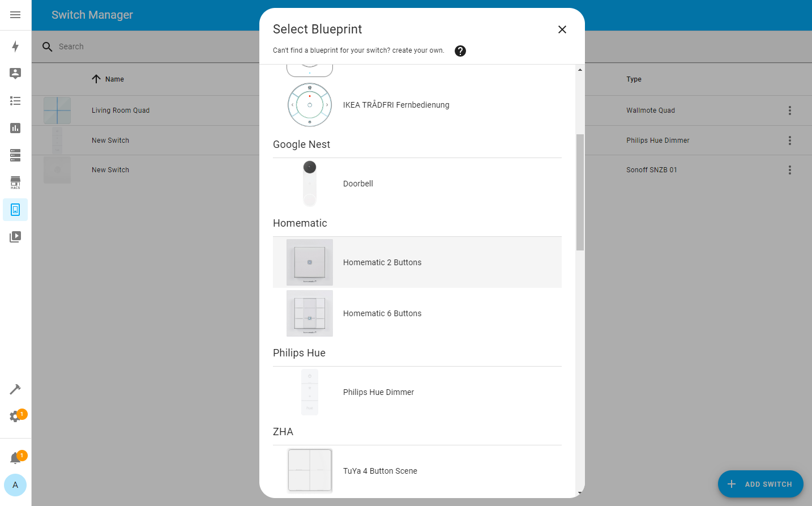The height and width of the screenshot is (506, 812).
Task: Close the Select Blueprint dialog
Action: point(562,29)
